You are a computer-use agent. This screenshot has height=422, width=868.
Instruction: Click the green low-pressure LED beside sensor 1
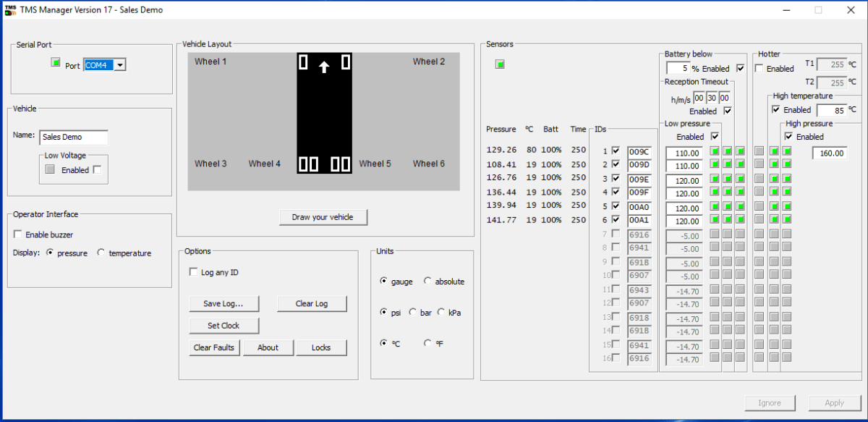point(716,152)
